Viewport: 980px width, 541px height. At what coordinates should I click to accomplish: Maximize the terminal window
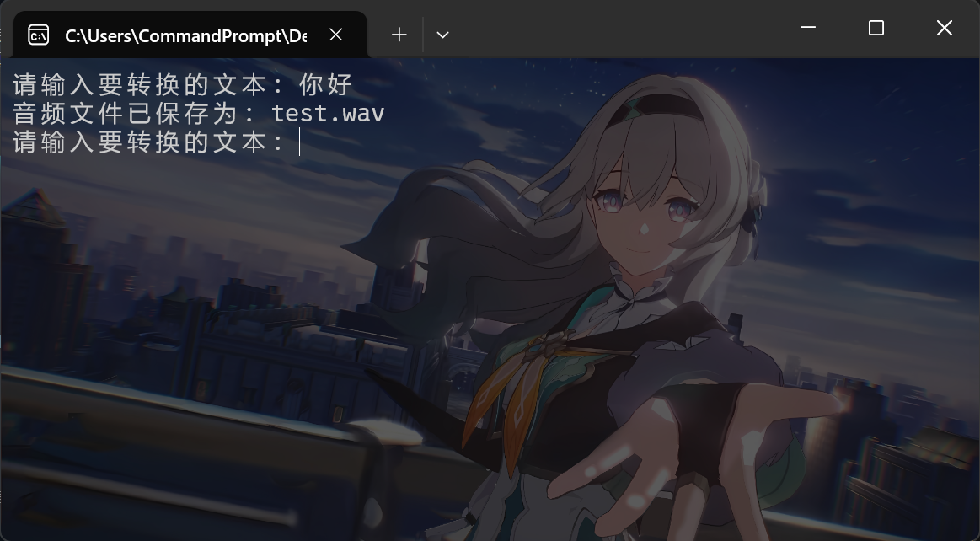876,28
